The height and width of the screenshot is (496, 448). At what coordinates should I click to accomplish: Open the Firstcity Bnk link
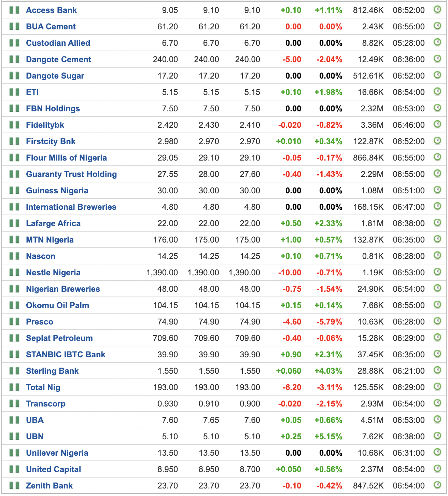[x=51, y=141]
